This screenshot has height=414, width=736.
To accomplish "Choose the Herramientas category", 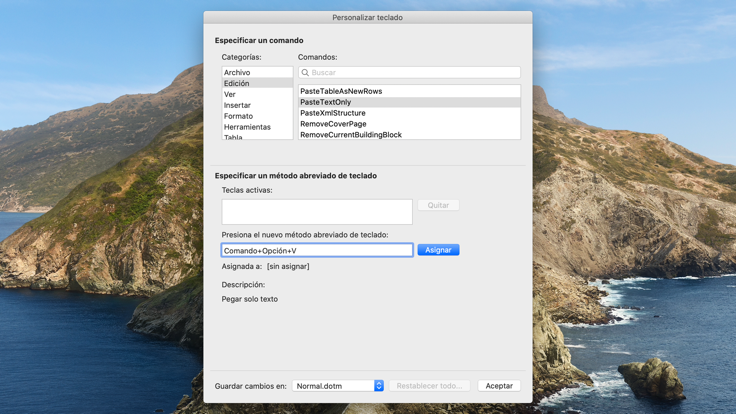I will click(x=257, y=127).
